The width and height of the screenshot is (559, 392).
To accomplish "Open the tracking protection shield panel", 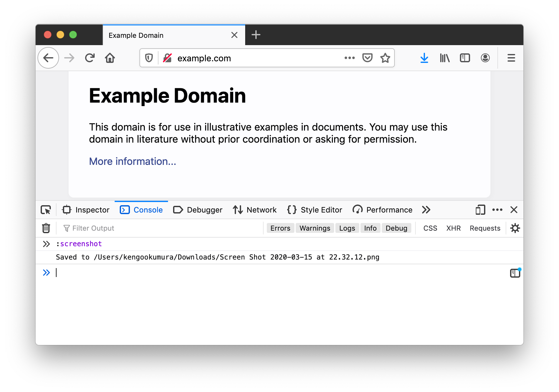I will click(149, 58).
